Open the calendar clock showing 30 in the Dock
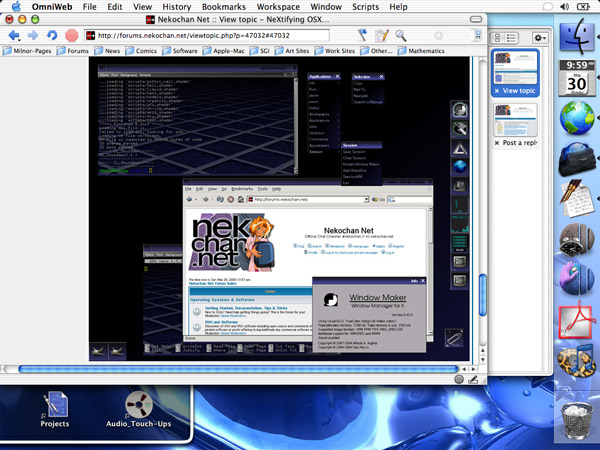Screen dimensions: 600x450 (x=577, y=78)
